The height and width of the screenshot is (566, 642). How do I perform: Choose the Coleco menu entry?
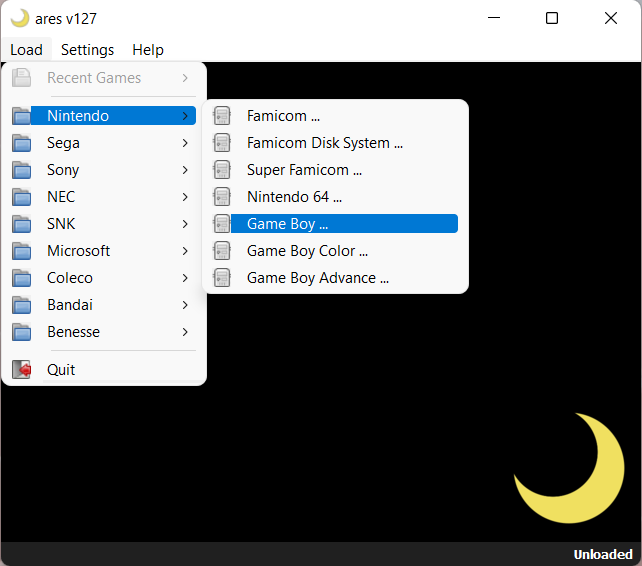104,278
